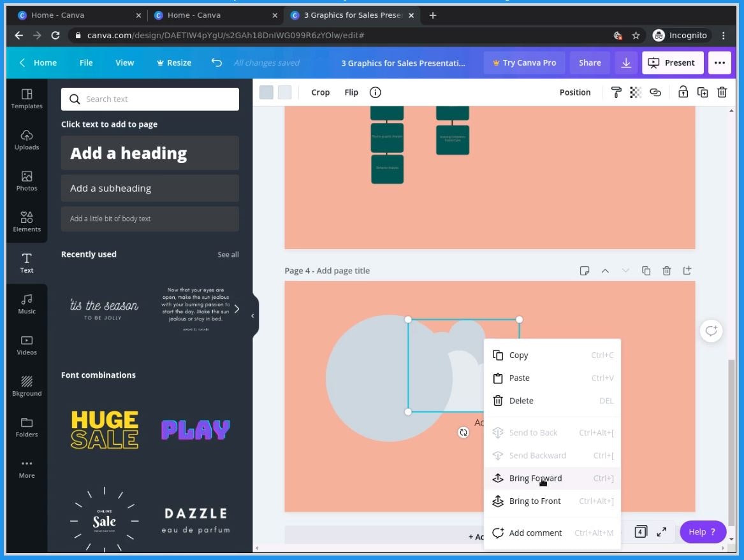Open the link attachment icon

tap(655, 92)
